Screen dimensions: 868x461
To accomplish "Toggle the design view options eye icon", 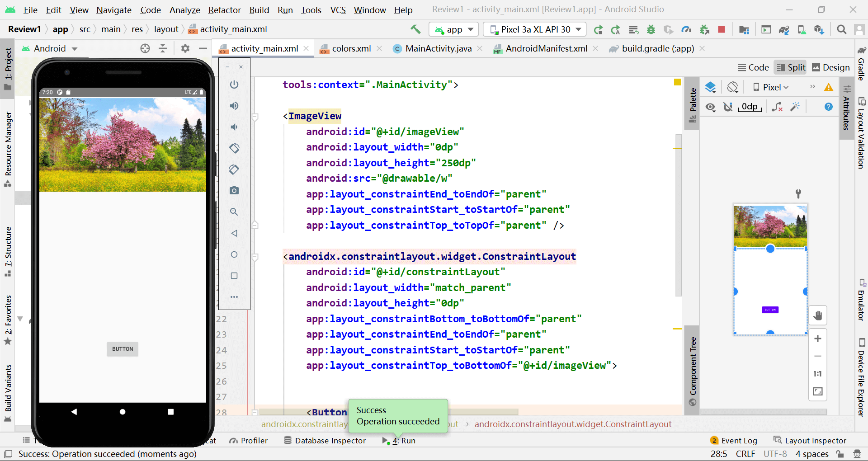I will (710, 107).
